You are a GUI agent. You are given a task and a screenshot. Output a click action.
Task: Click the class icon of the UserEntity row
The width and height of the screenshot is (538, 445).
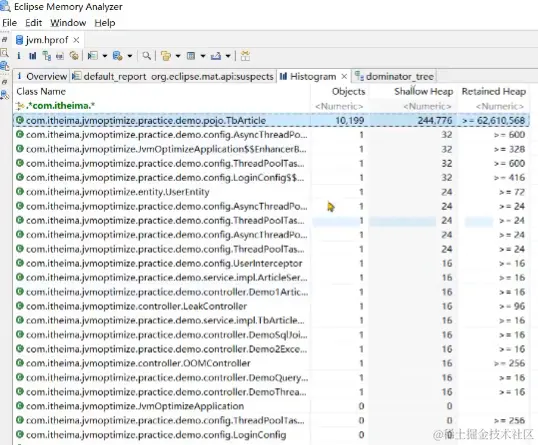pos(20,192)
